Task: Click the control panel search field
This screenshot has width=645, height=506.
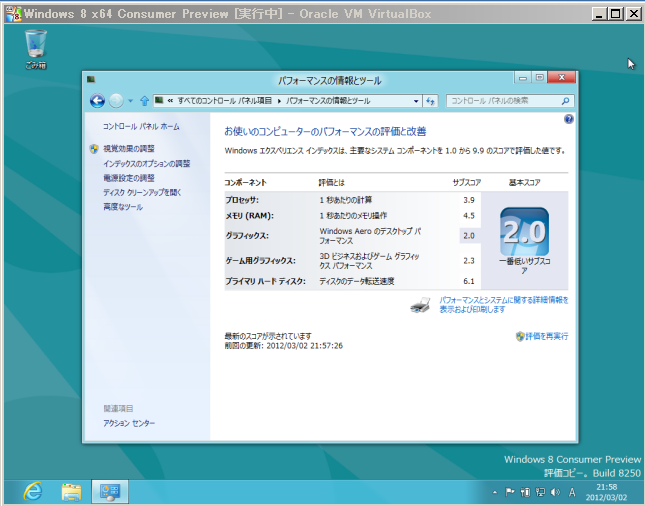Action: click(505, 101)
